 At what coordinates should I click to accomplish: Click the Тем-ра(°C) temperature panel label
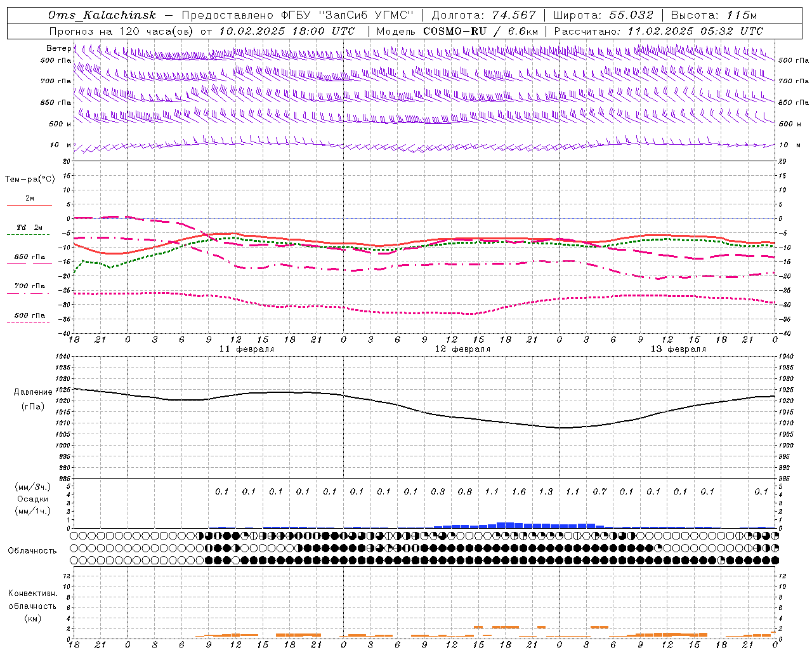[30, 180]
